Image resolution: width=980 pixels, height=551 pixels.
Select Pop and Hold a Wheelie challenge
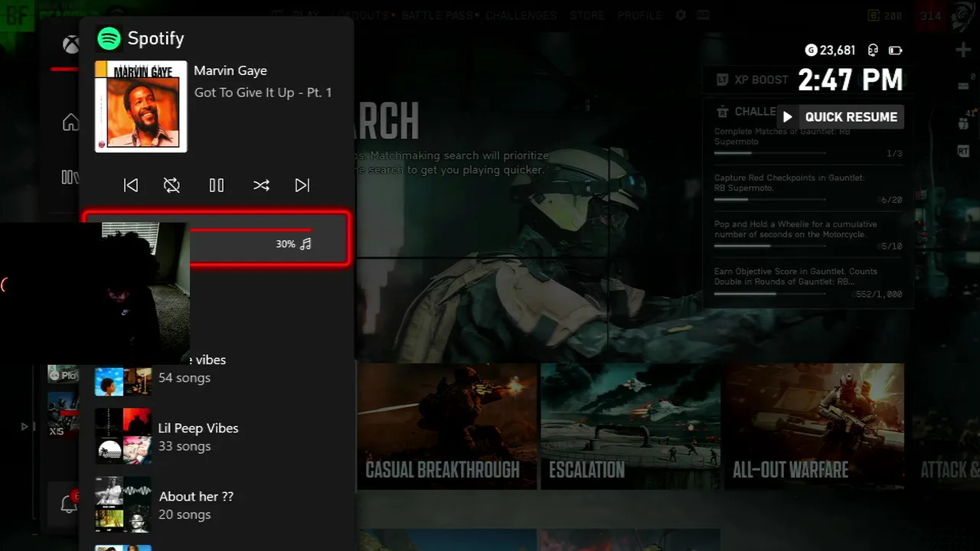tap(808, 235)
